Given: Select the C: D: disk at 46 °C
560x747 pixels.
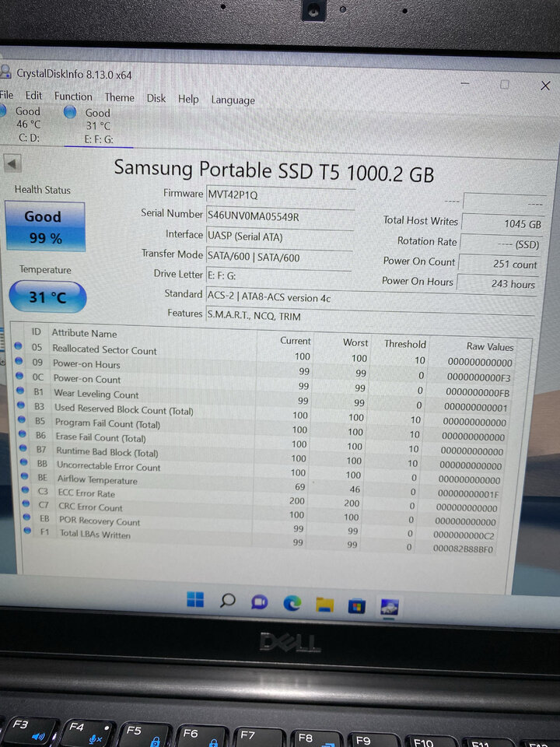Looking at the screenshot, I should pos(23,124).
